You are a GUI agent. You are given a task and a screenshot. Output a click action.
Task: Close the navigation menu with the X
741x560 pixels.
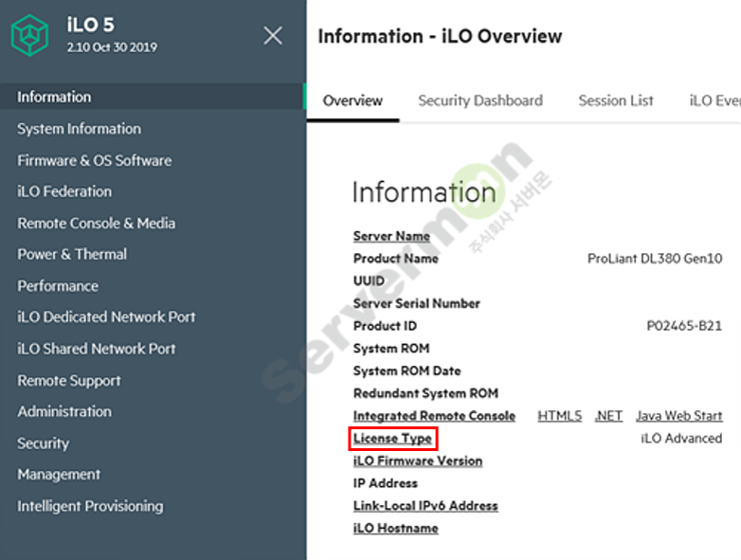[x=273, y=35]
